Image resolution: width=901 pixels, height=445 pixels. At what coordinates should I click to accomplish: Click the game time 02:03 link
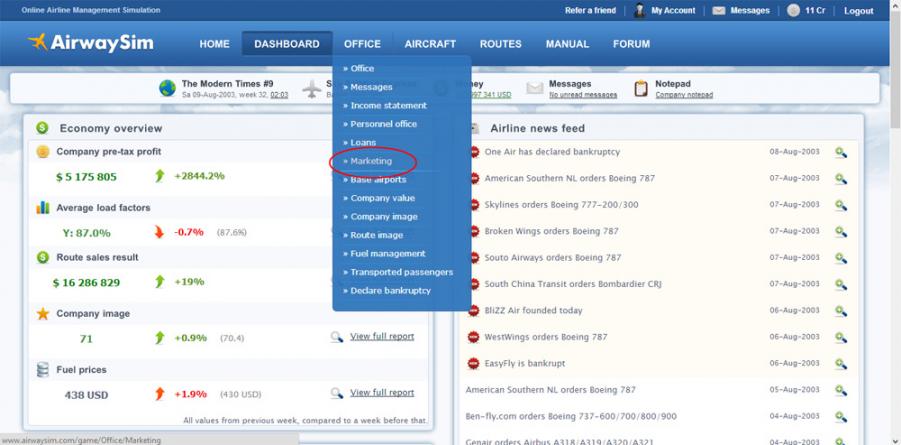279,95
